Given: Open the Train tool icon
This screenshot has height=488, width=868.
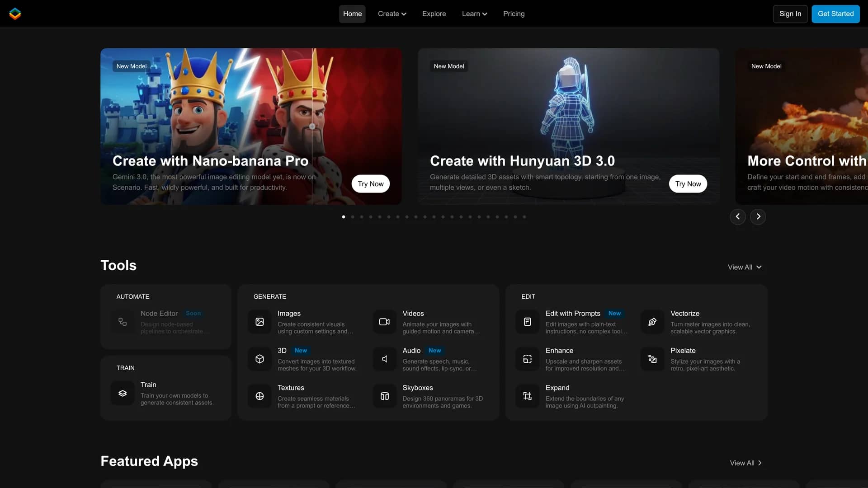Looking at the screenshot, I should coord(123,393).
